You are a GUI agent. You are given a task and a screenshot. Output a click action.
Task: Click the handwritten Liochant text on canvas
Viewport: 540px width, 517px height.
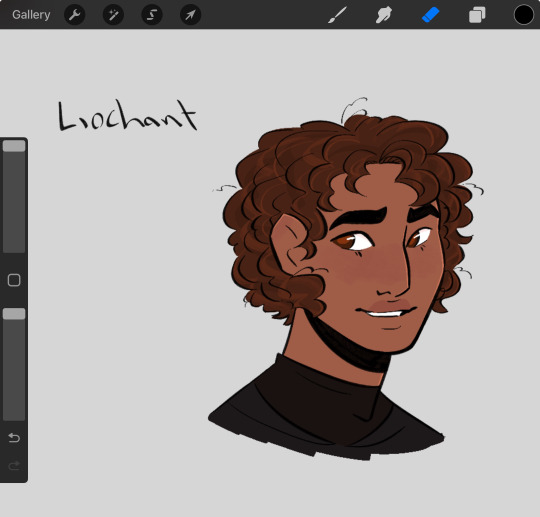pos(127,115)
